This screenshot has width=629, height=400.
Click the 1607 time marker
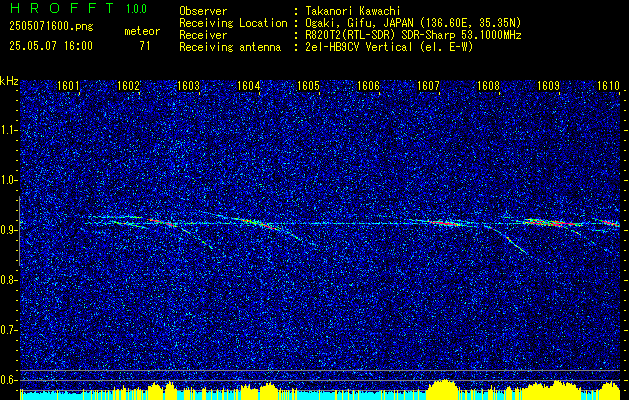(x=428, y=86)
